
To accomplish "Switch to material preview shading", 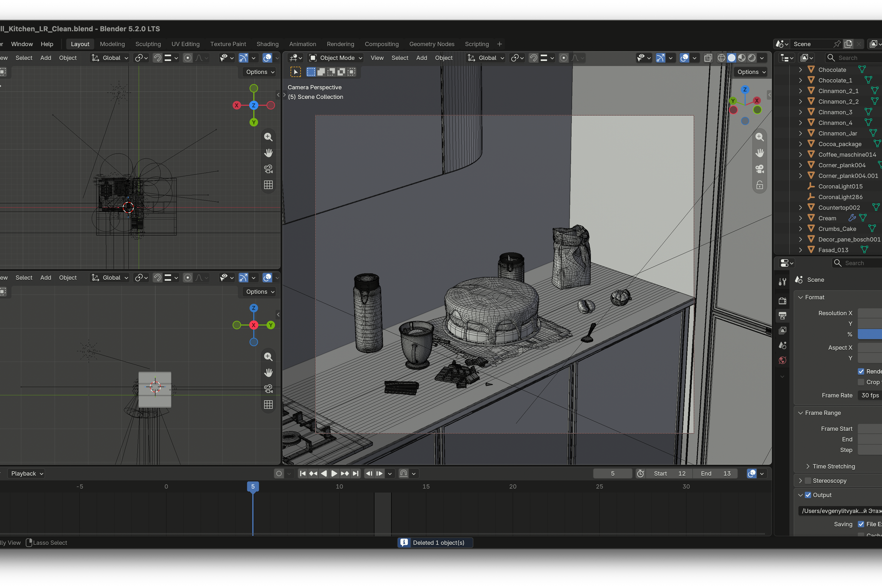I will point(741,58).
